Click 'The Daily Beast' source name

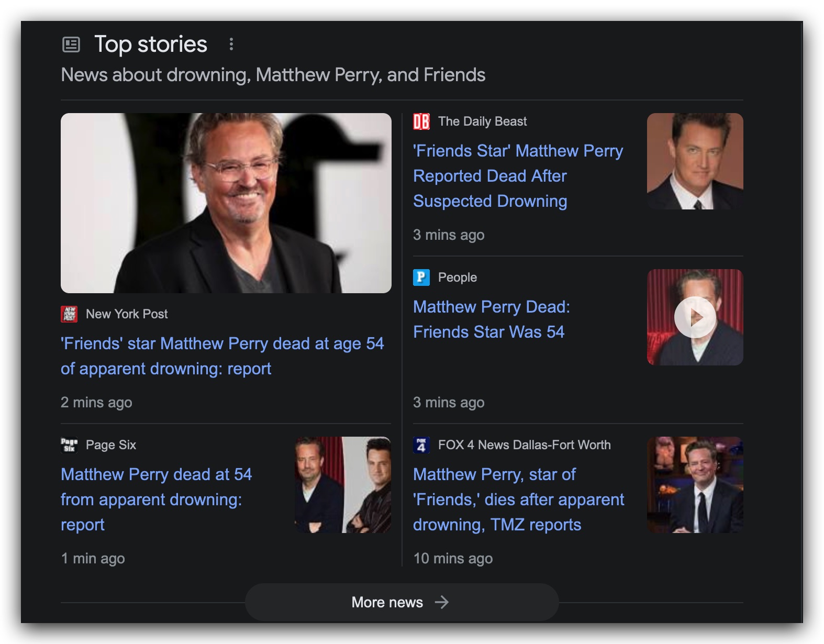click(x=482, y=121)
